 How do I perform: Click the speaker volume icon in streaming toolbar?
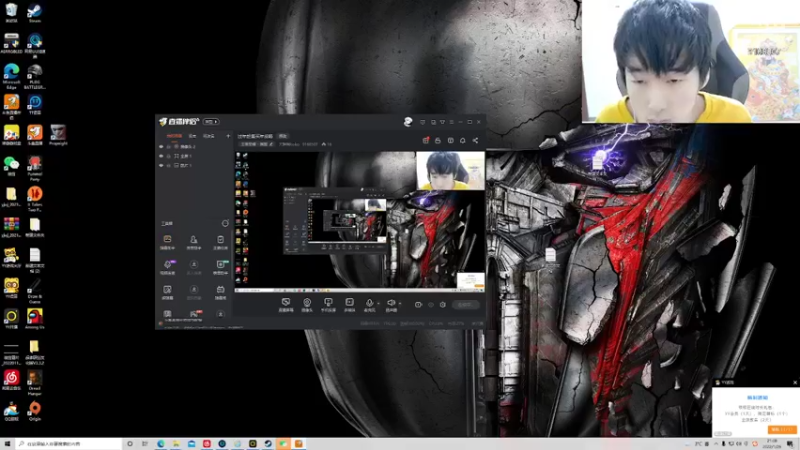(x=392, y=303)
